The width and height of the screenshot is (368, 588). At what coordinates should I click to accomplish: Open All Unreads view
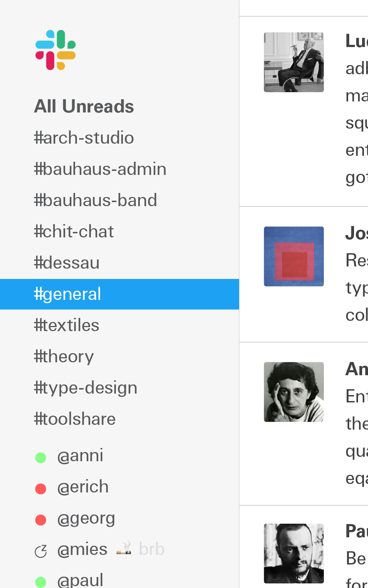(84, 107)
